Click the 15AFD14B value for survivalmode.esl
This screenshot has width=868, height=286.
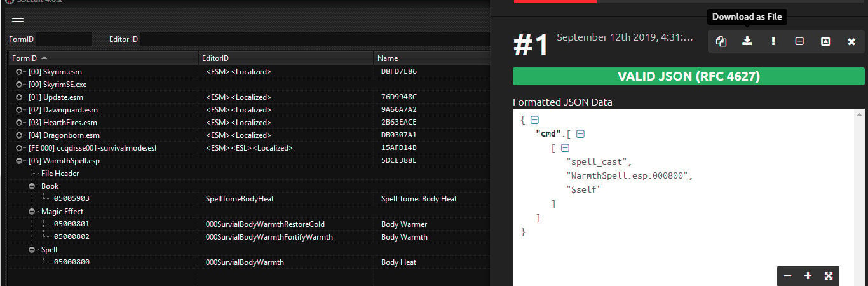pos(399,148)
